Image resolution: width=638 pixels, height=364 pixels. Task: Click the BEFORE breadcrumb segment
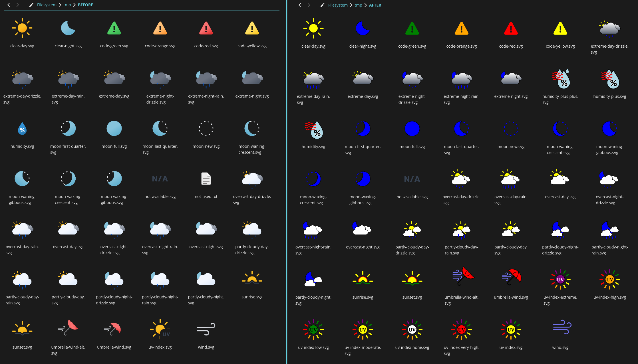click(x=85, y=5)
